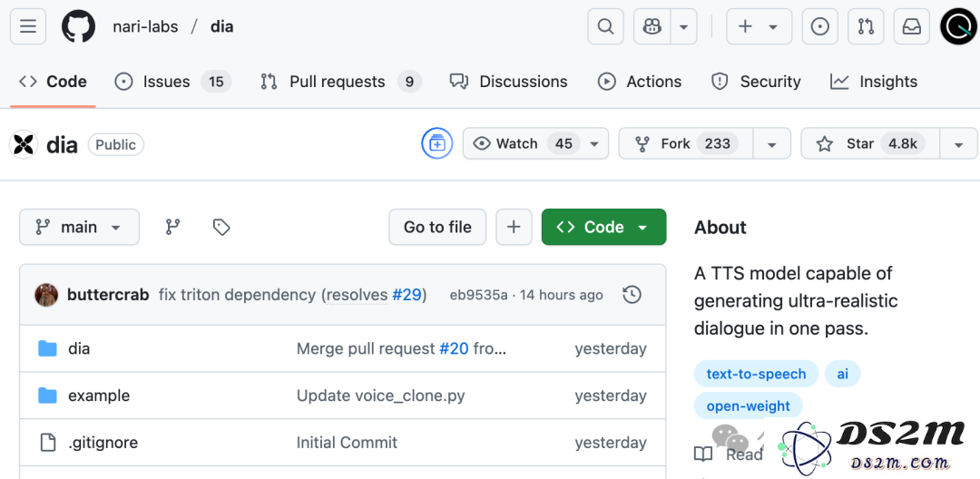Click the Code tab brackets icon
980x479 pixels.
click(27, 82)
